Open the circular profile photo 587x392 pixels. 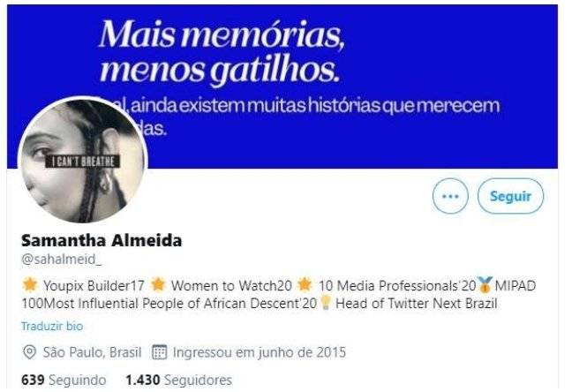(x=82, y=161)
